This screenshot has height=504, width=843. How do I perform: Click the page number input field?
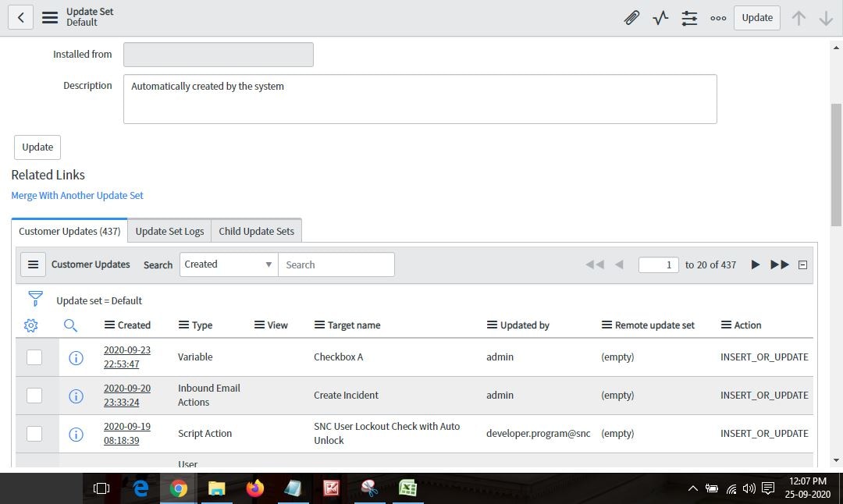658,264
